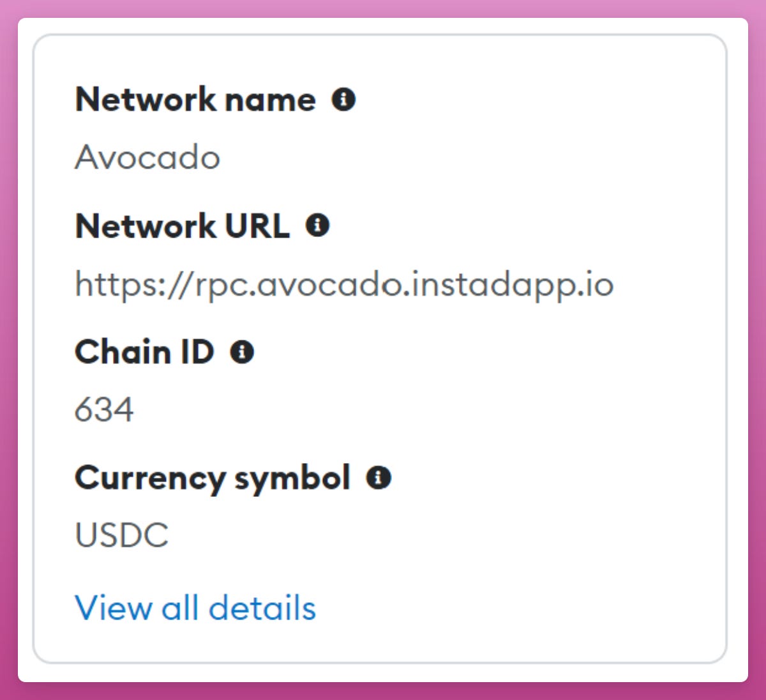
Task: Click the info icon beside Network URL
Action: [x=319, y=225]
